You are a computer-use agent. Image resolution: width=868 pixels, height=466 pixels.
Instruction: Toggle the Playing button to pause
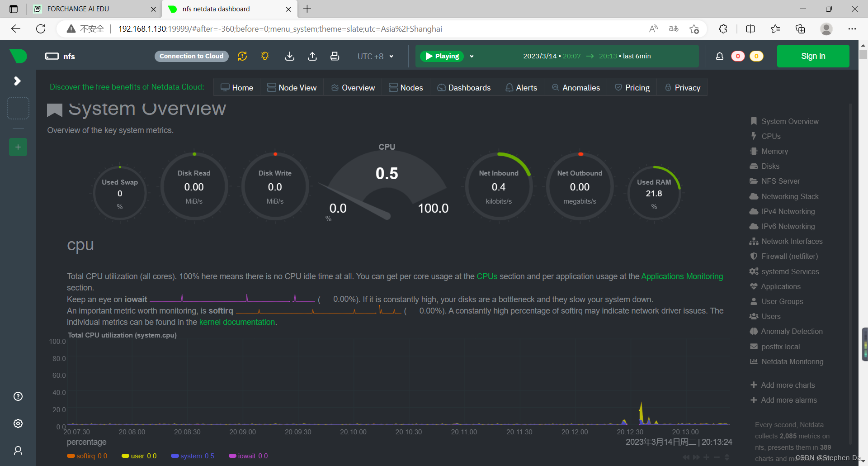coord(442,56)
